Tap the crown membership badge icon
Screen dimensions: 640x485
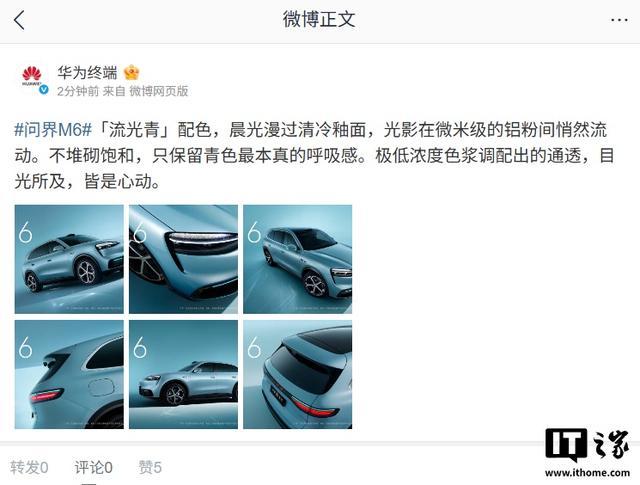132,73
